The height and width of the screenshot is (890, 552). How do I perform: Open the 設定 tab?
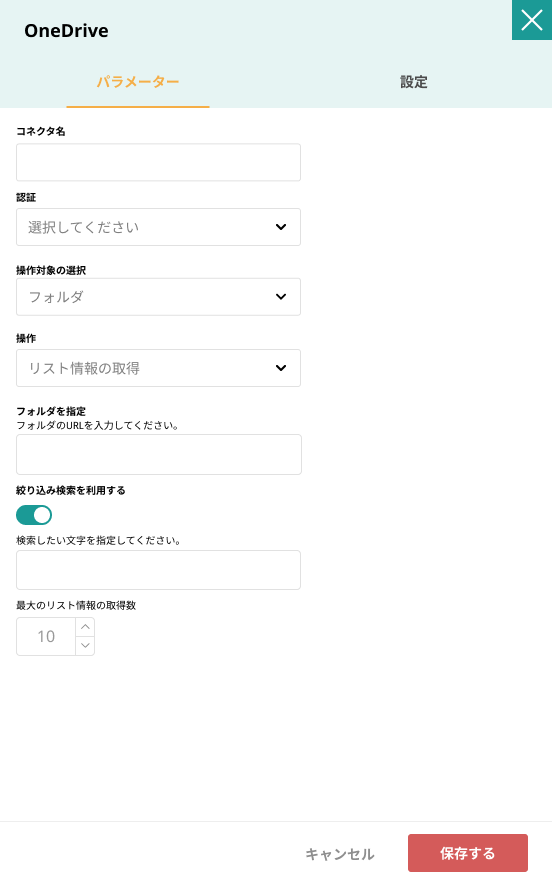click(414, 82)
